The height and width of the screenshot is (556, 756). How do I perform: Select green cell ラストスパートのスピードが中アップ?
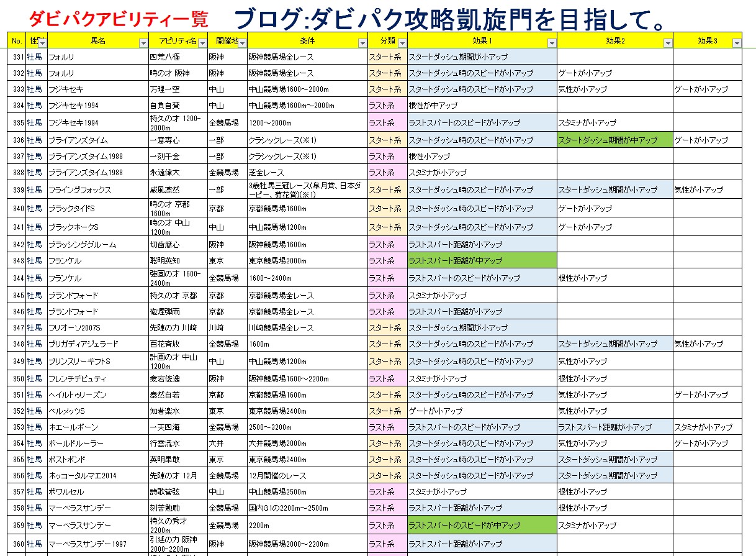pos(482,525)
